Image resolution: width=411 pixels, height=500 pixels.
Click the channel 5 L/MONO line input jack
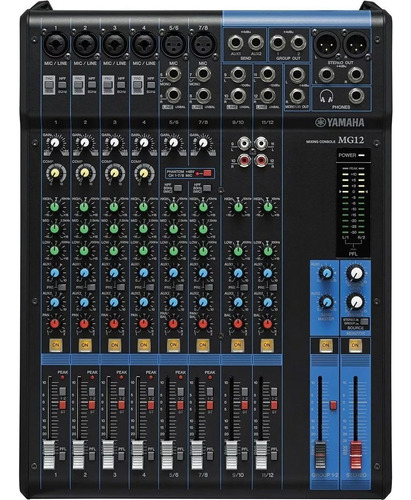[x=173, y=74]
